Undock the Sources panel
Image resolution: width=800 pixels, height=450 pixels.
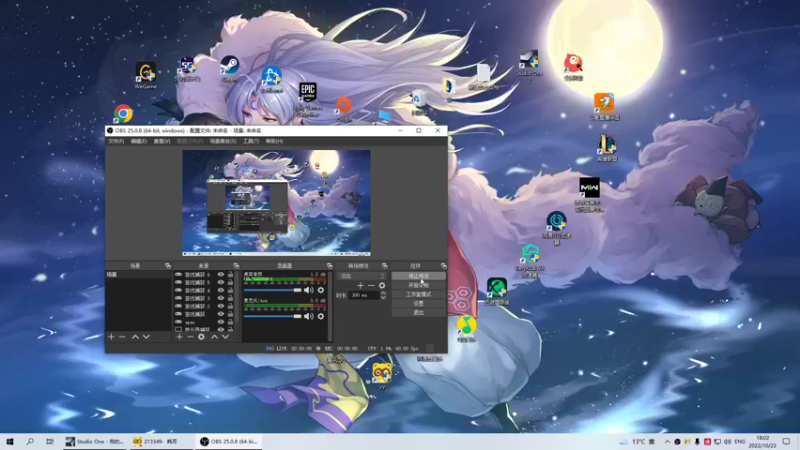pos(236,266)
